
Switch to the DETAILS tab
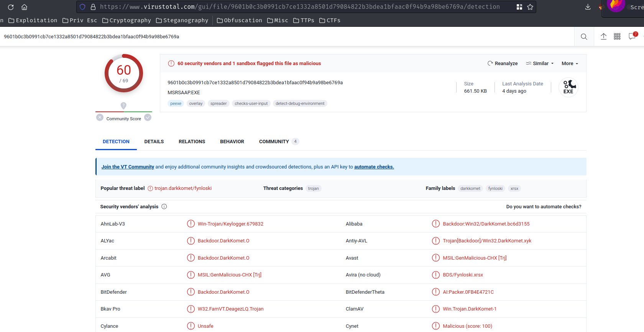154,142
